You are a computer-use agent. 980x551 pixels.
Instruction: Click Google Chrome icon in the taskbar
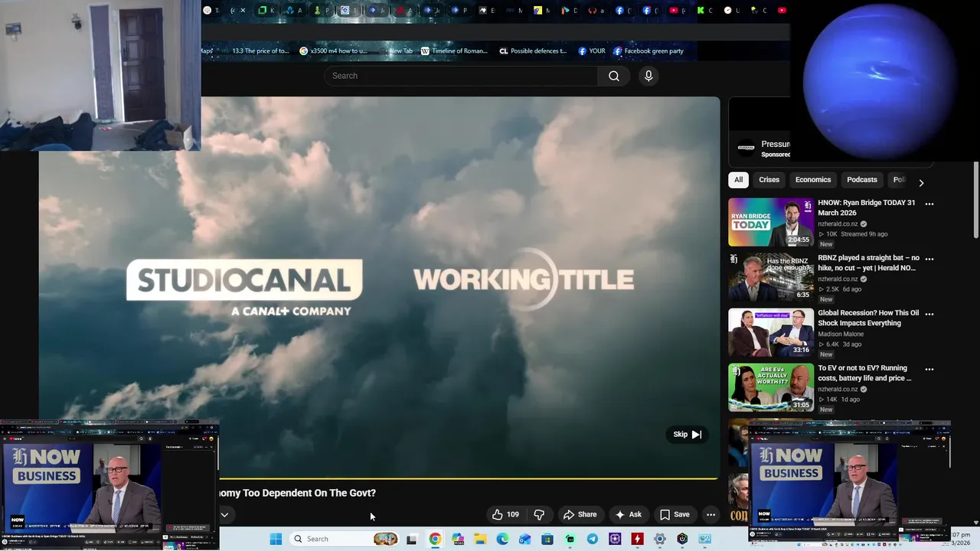pyautogui.click(x=435, y=539)
